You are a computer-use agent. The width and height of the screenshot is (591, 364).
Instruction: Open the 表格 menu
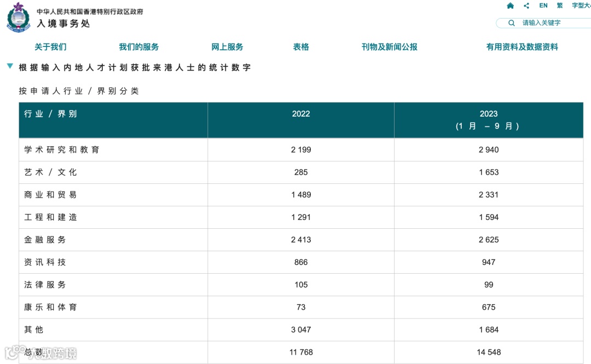click(301, 47)
